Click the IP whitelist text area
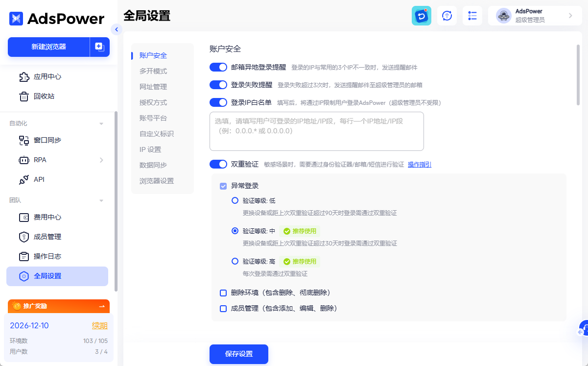Viewport: 588px width, 366px height. click(317, 131)
